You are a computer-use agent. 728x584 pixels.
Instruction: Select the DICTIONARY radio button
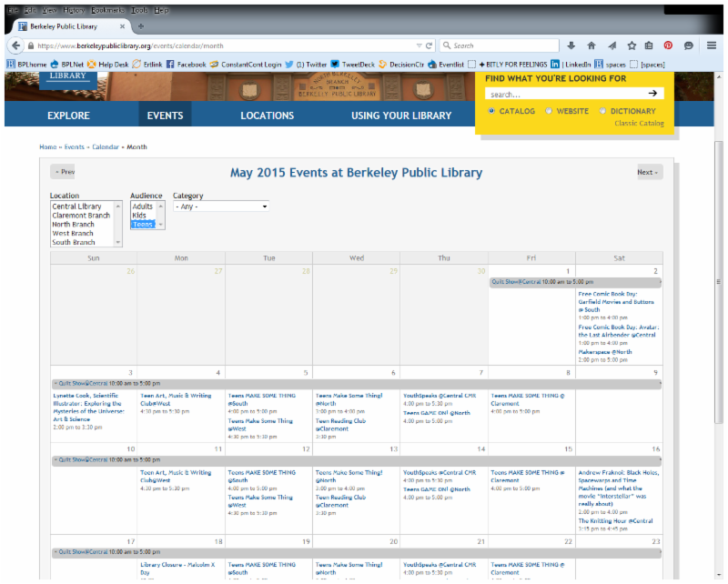[x=602, y=111]
